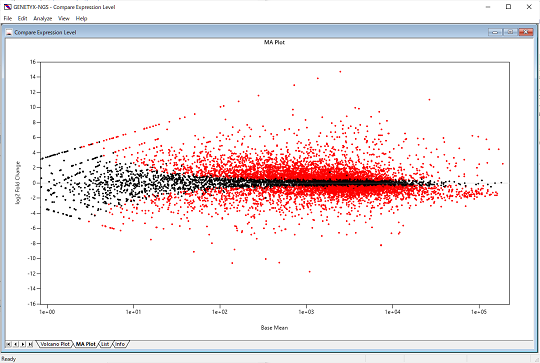Maximize the GENETYX-NGS main window

coord(508,7)
